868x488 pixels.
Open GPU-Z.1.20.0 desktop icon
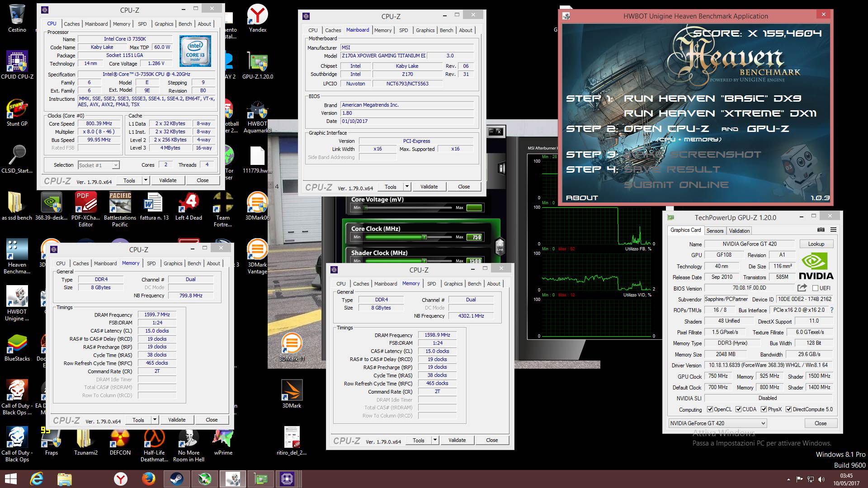pyautogui.click(x=258, y=65)
